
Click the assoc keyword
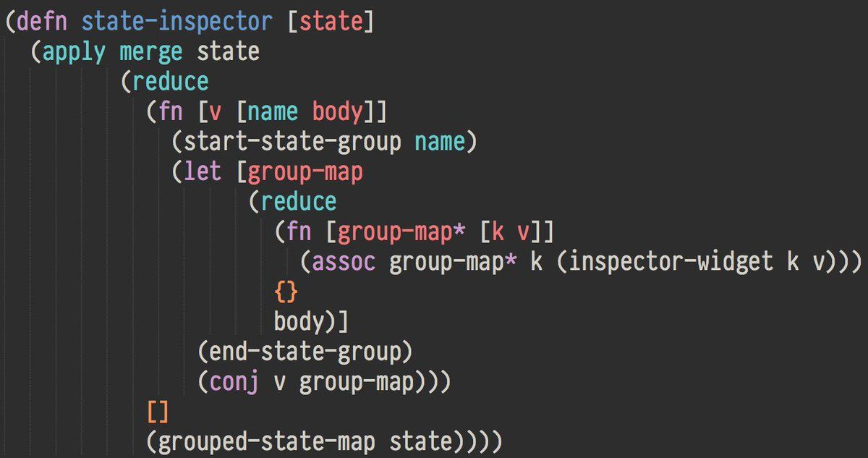pos(344,261)
